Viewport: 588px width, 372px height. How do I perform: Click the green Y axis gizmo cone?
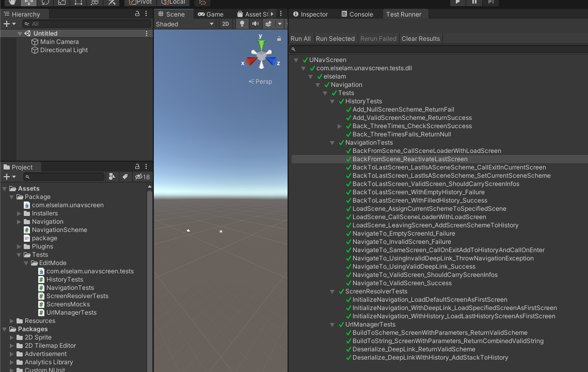coord(261,44)
